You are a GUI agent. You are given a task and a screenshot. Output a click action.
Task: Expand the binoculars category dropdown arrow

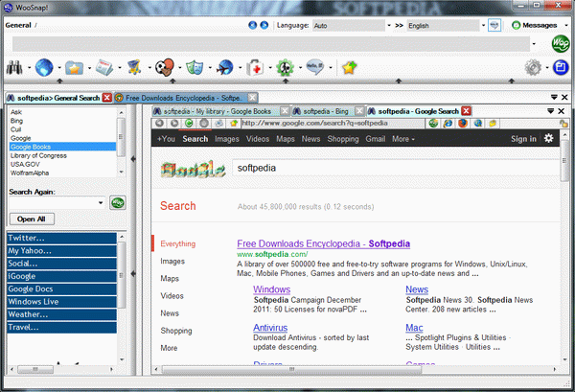pyautogui.click(x=29, y=67)
